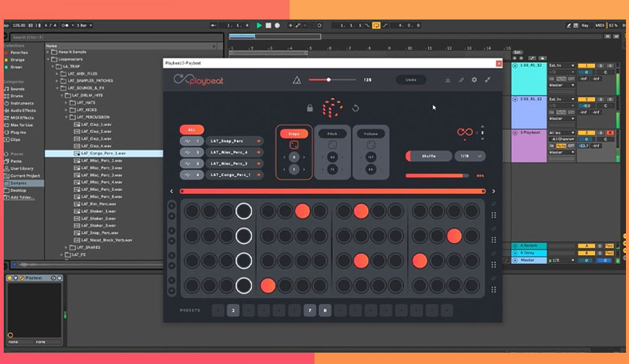Click the ALL tracks button
This screenshot has height=364, width=629.
(x=192, y=130)
